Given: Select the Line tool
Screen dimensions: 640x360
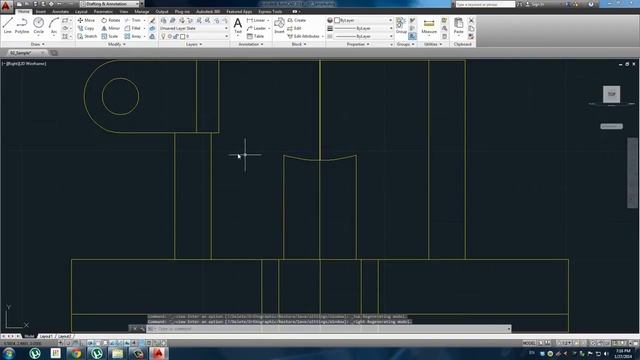Looking at the screenshot, I should point(7,25).
